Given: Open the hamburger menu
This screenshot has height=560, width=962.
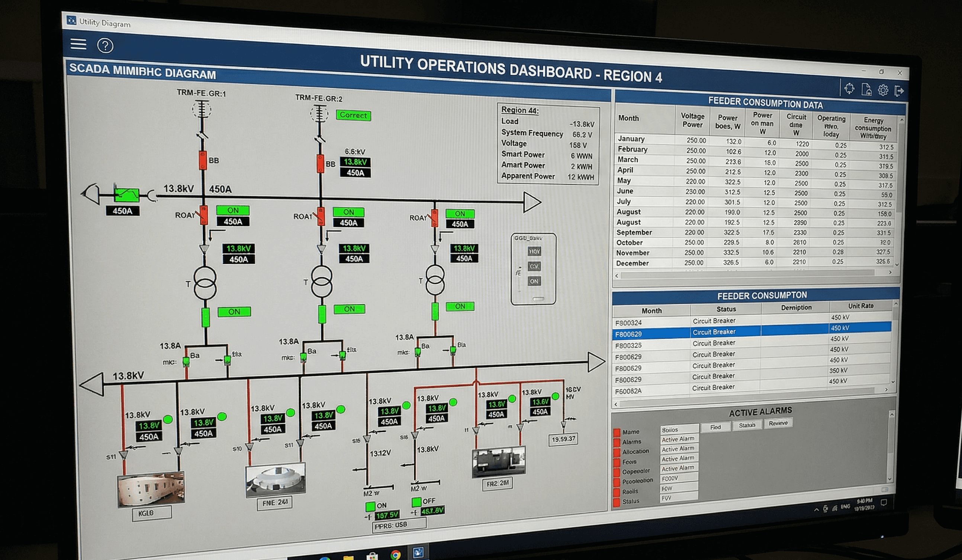Looking at the screenshot, I should coord(78,44).
